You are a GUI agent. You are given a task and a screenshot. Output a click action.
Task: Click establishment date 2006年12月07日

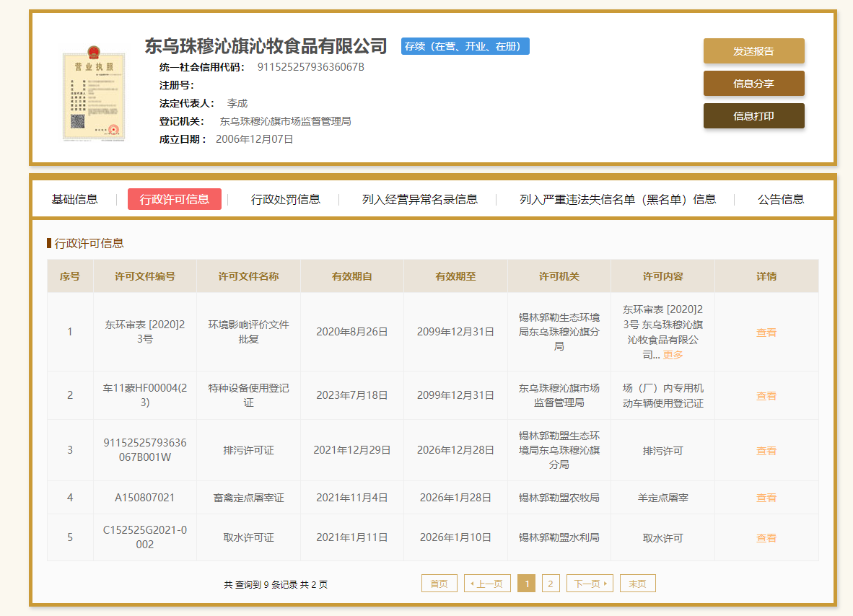(254, 139)
